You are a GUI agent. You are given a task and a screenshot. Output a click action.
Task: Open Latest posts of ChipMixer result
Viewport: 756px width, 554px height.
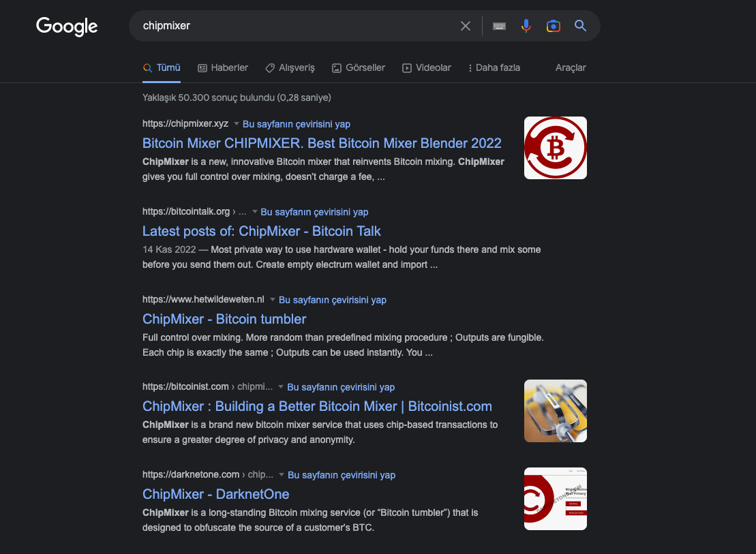(x=261, y=231)
